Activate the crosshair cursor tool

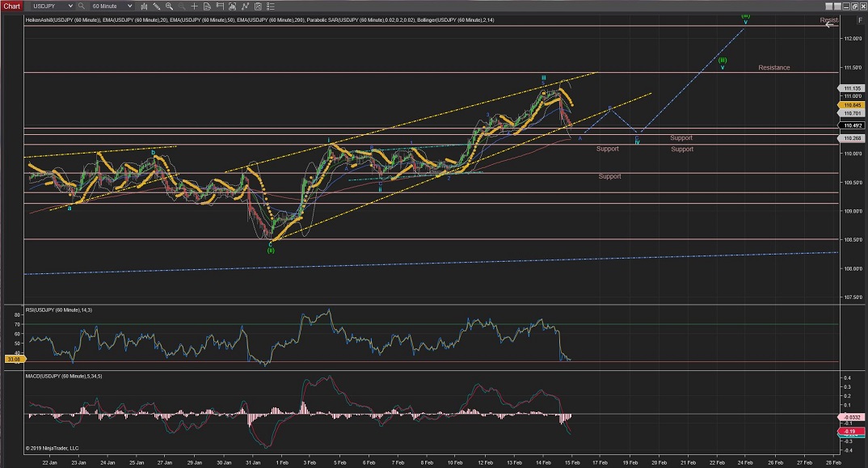194,6
